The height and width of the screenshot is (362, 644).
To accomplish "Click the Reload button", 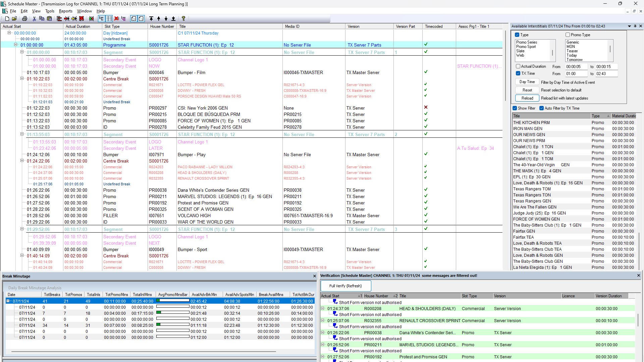I will pyautogui.click(x=527, y=98).
